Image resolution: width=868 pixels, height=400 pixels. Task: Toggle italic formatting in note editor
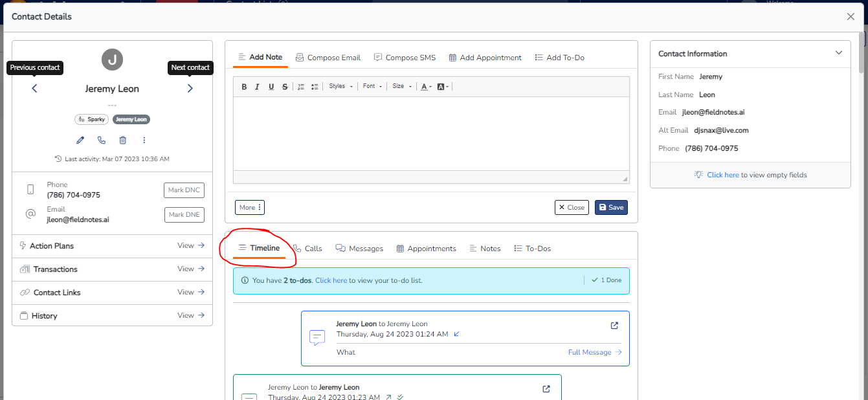click(257, 87)
